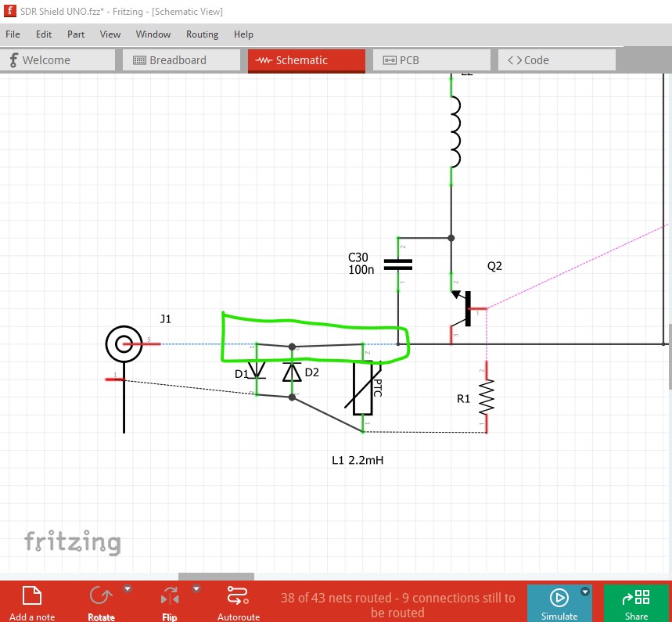Open the Edit menu
This screenshot has height=622, width=672.
pos(44,34)
